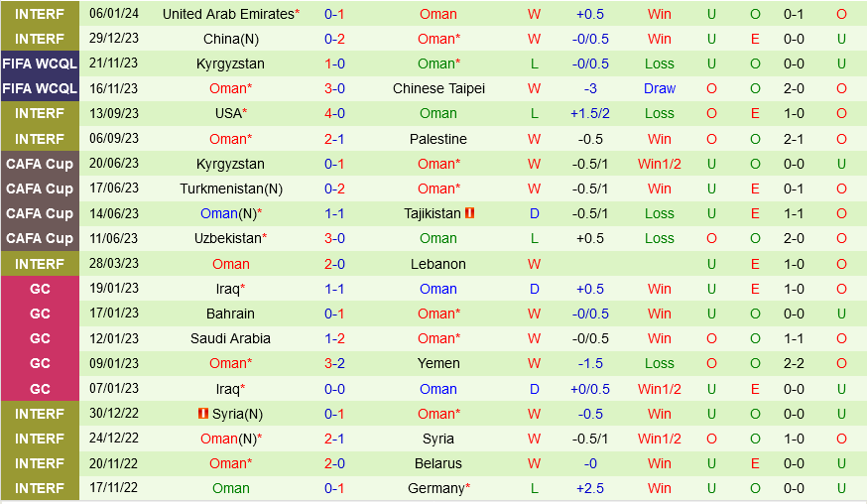Viewport: 867px width, 504px height.
Task: Click the 4-0 score of the USA match
Action: [334, 113]
